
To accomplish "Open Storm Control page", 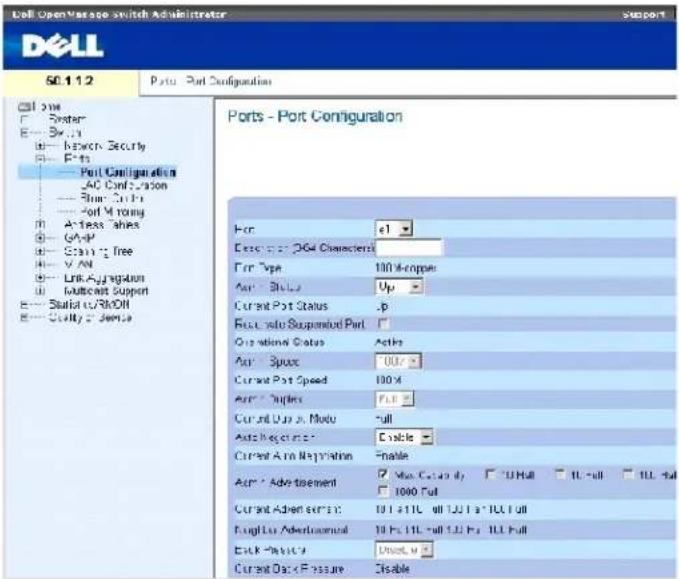I will 112,198.
